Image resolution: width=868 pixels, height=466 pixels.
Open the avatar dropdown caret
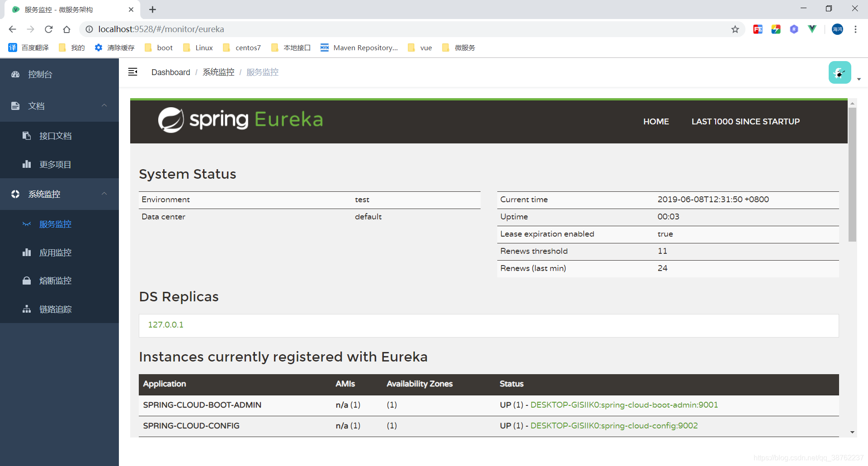click(x=859, y=79)
